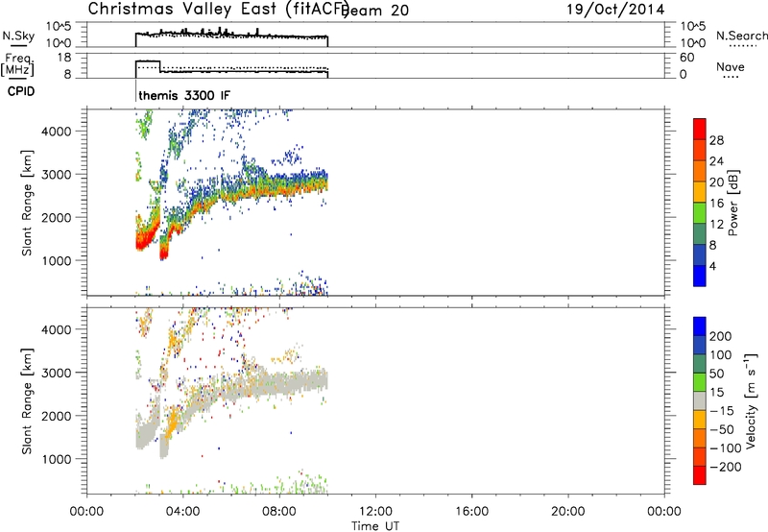
Task: Click the orange velocity patch near 03:30
Action: coord(171,425)
